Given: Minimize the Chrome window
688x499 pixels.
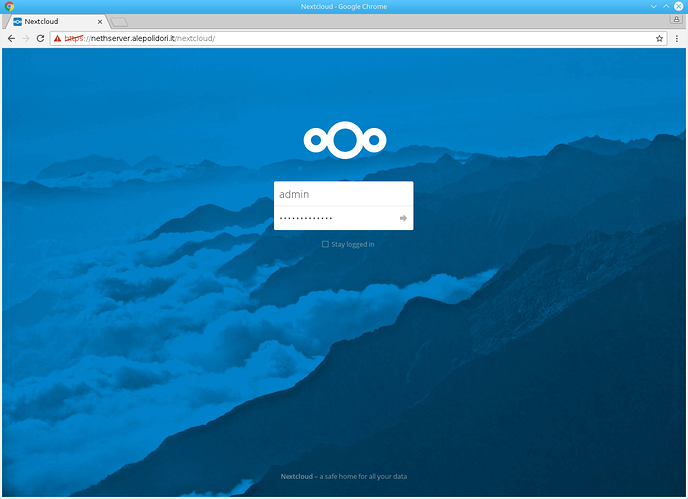Looking at the screenshot, I should point(653,6).
